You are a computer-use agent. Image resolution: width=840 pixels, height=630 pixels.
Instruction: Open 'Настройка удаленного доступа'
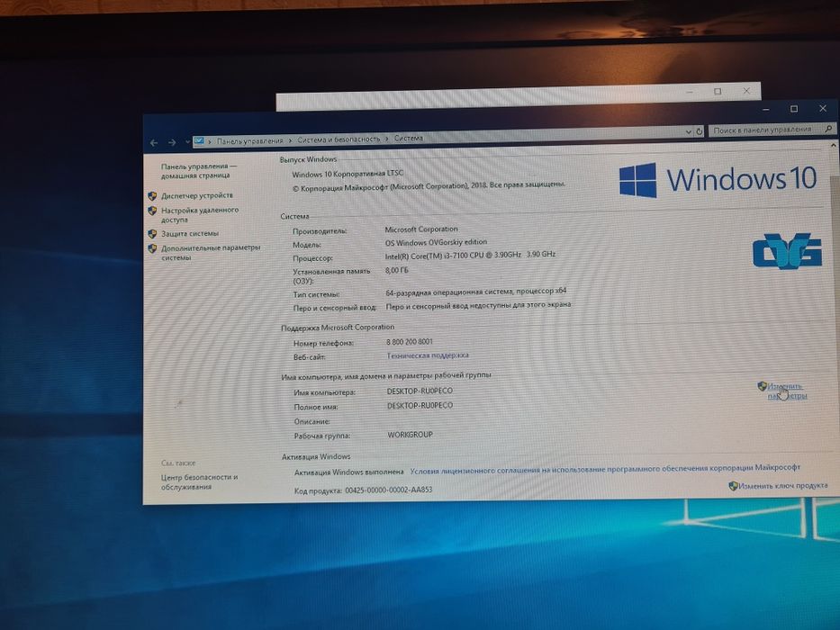point(200,215)
